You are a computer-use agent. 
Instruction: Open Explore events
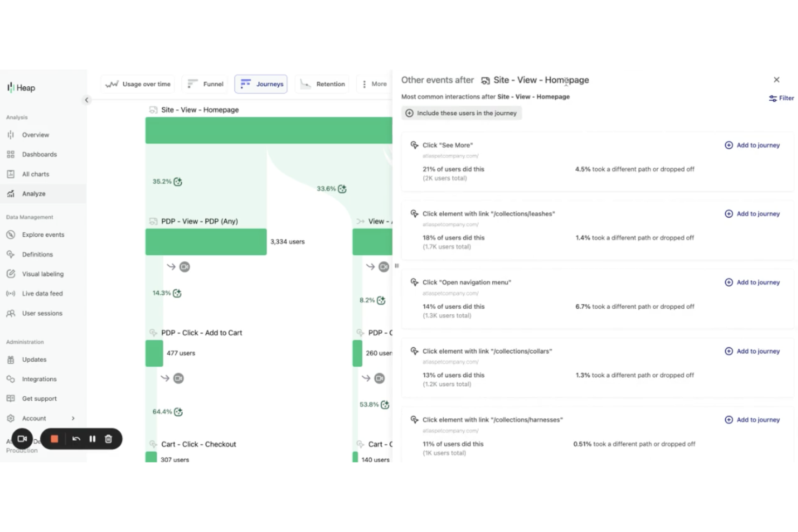point(43,234)
